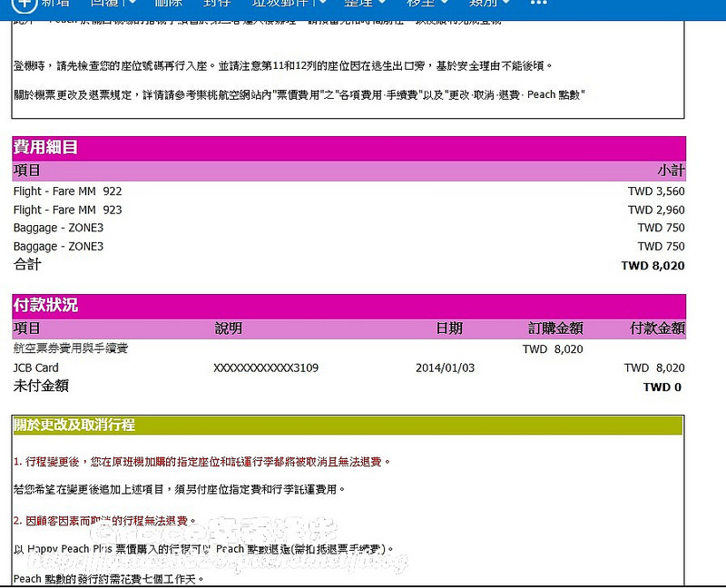The image size is (726, 588).
Task: Click the masked card number ending 3109
Action: click(x=266, y=368)
